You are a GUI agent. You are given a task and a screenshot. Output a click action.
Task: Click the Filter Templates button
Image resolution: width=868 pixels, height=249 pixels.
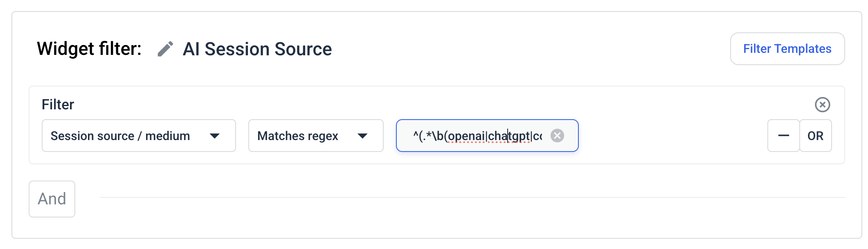click(787, 48)
